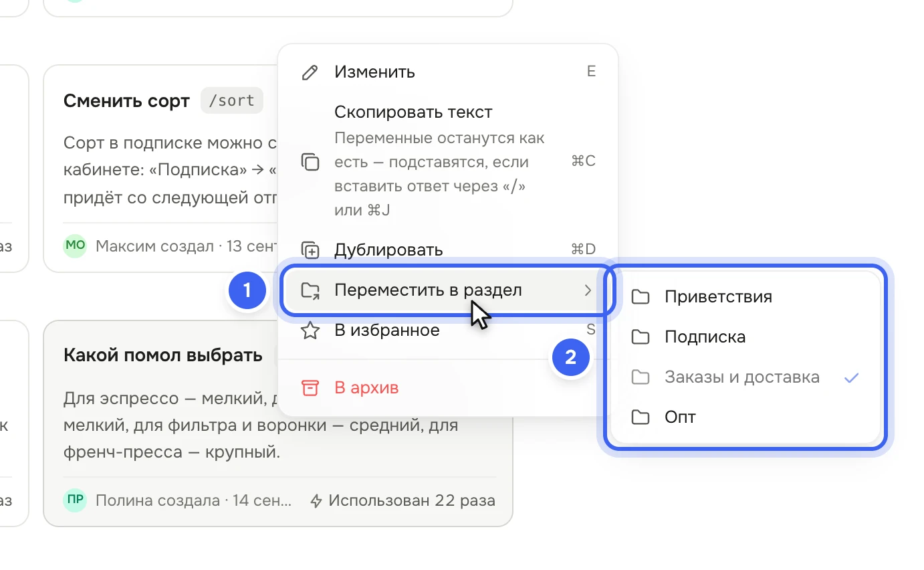Image resolution: width=924 pixels, height=570 pixels.
Task: Choose Скопировать текст from the context menu
Action: coord(448,161)
